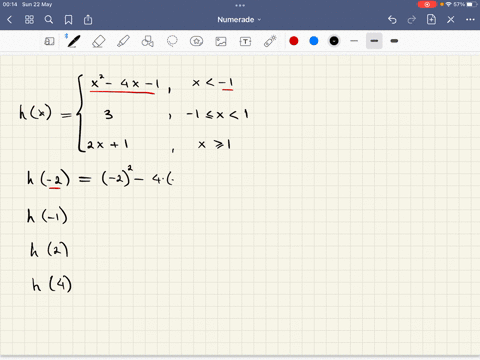Open the three-dot more options menu
Viewport: 480px width, 360px height.
click(x=470, y=20)
